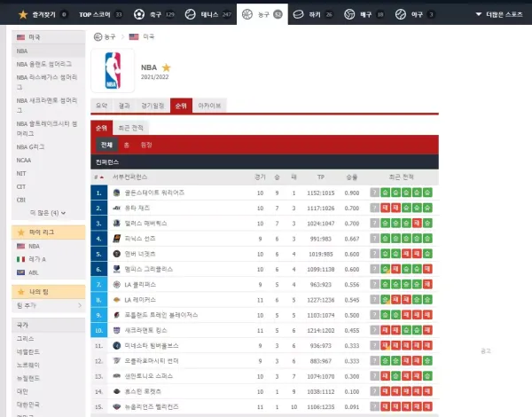
Task: Open NBA G리그 in the sidebar
Action: [x=30, y=146]
